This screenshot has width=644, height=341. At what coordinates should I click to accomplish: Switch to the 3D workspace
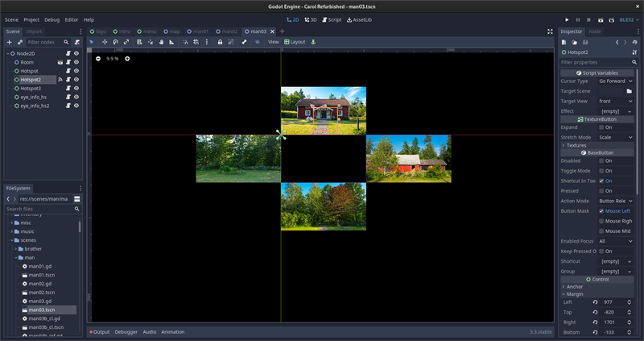tap(311, 19)
